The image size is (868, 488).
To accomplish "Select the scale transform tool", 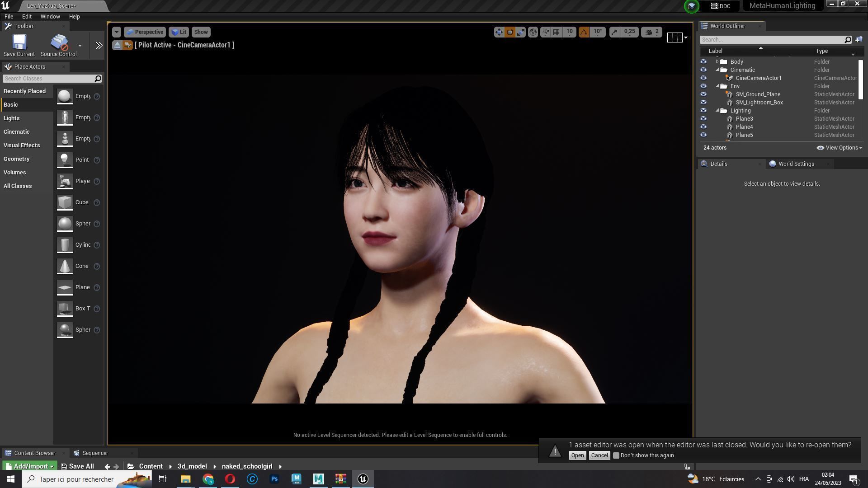I will pyautogui.click(x=521, y=32).
